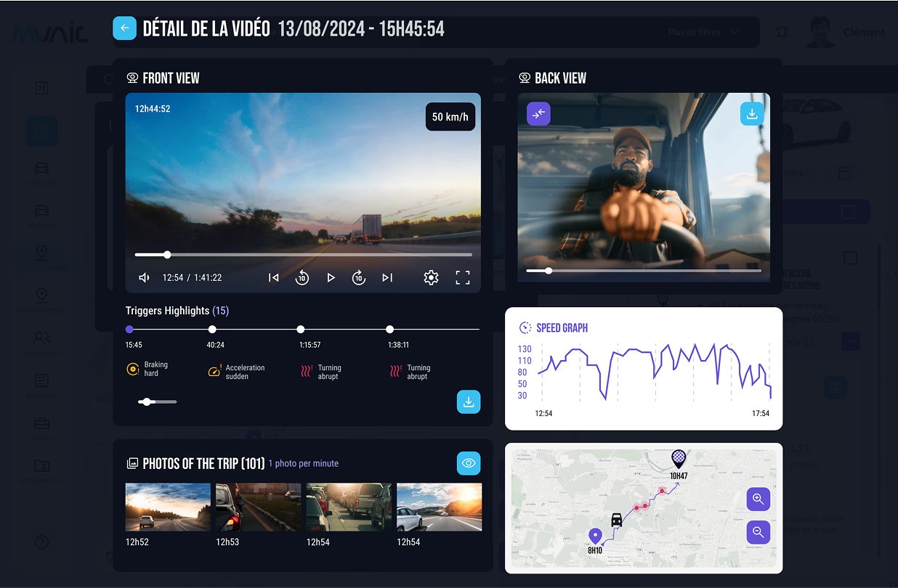The image size is (898, 588).
Task: Click the Triggers Highlights (15) heading
Action: (x=177, y=311)
